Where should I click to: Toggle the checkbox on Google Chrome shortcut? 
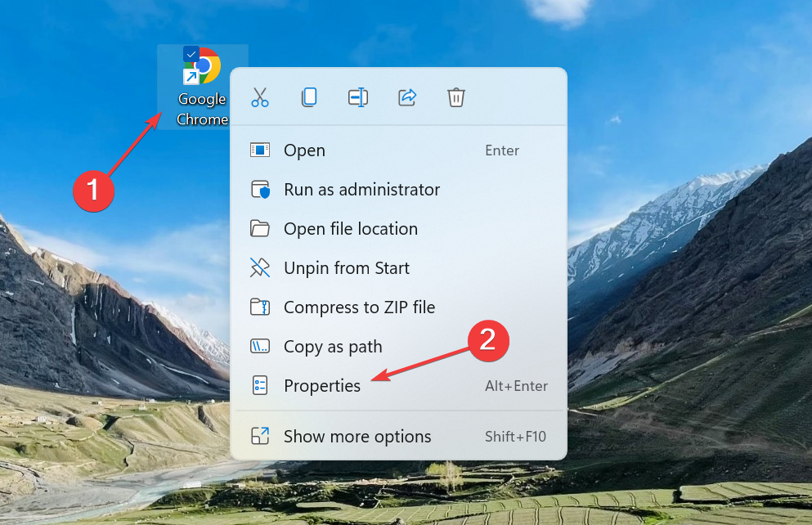coord(191,54)
